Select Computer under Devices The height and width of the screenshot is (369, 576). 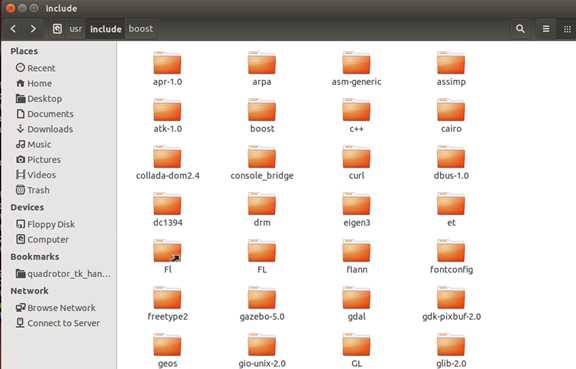[x=42, y=240]
